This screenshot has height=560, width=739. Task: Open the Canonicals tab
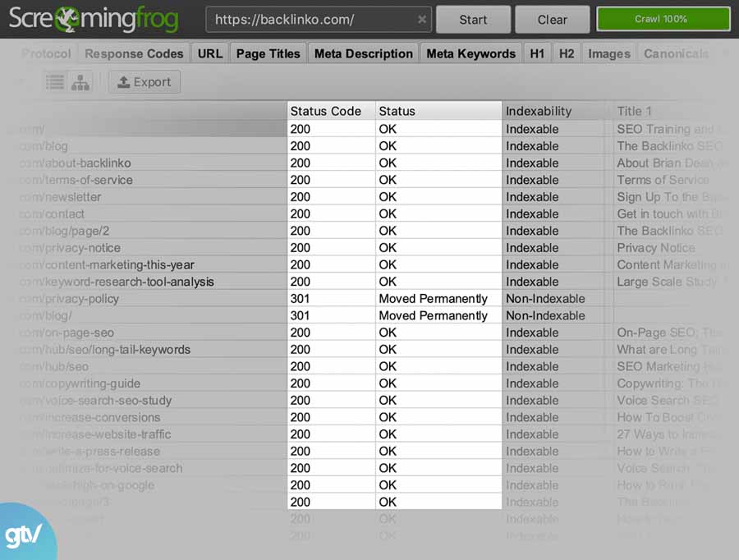point(675,53)
